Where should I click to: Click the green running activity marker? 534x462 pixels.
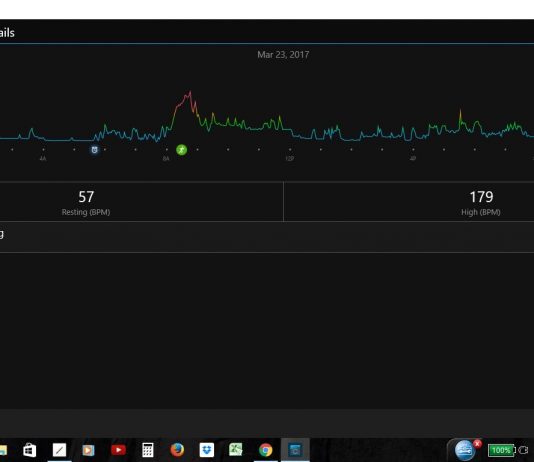coord(182,150)
